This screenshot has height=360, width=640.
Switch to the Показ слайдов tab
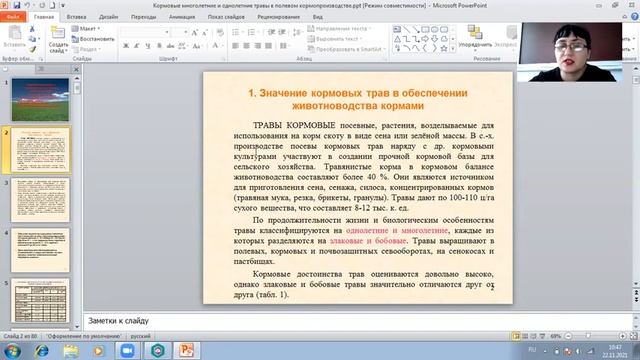pos(226,17)
